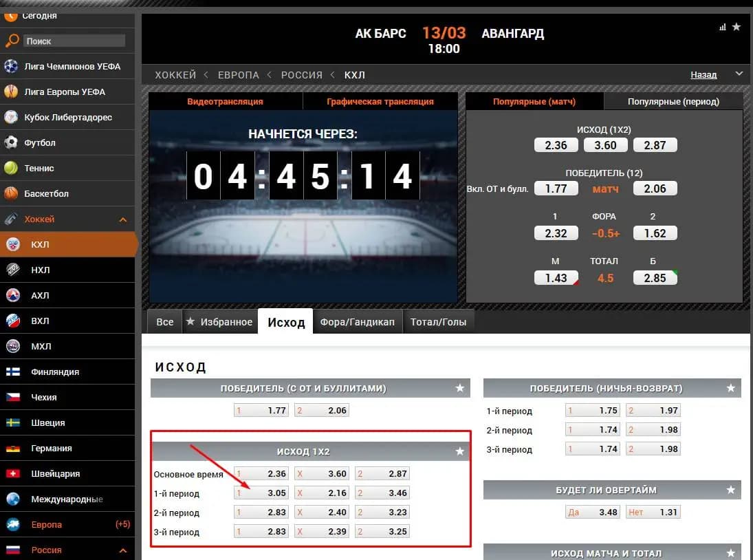The height and width of the screenshot is (560, 753).
Task: Open Швейцария hockey league in sidebar
Action: [x=67, y=473]
